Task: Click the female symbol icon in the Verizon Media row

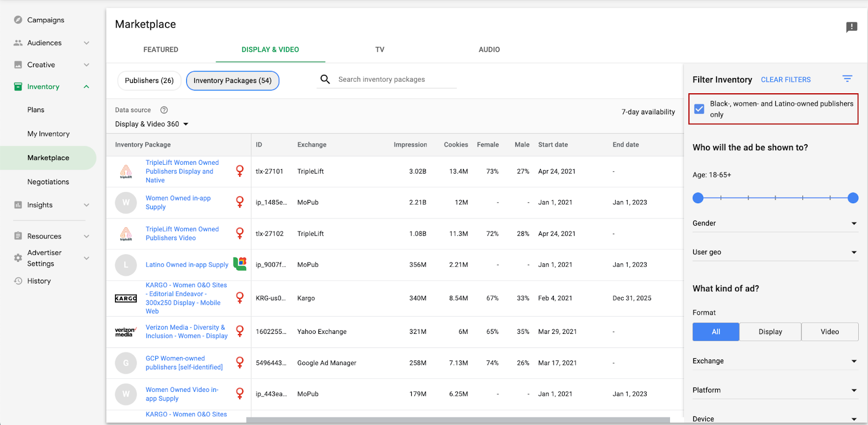Action: [240, 332]
